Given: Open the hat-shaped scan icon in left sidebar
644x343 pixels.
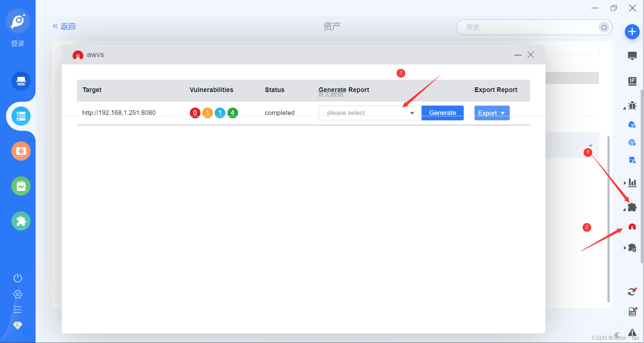Looking at the screenshot, I should click(x=21, y=81).
